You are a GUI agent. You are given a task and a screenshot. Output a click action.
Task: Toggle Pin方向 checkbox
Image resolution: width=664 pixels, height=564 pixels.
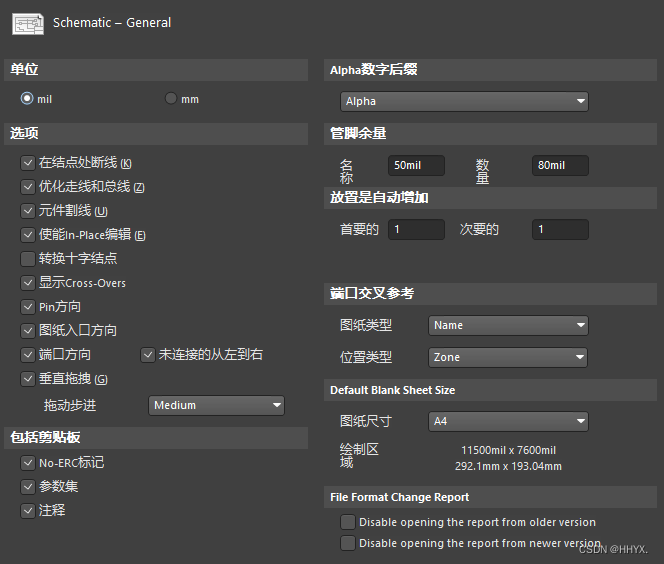tap(28, 307)
